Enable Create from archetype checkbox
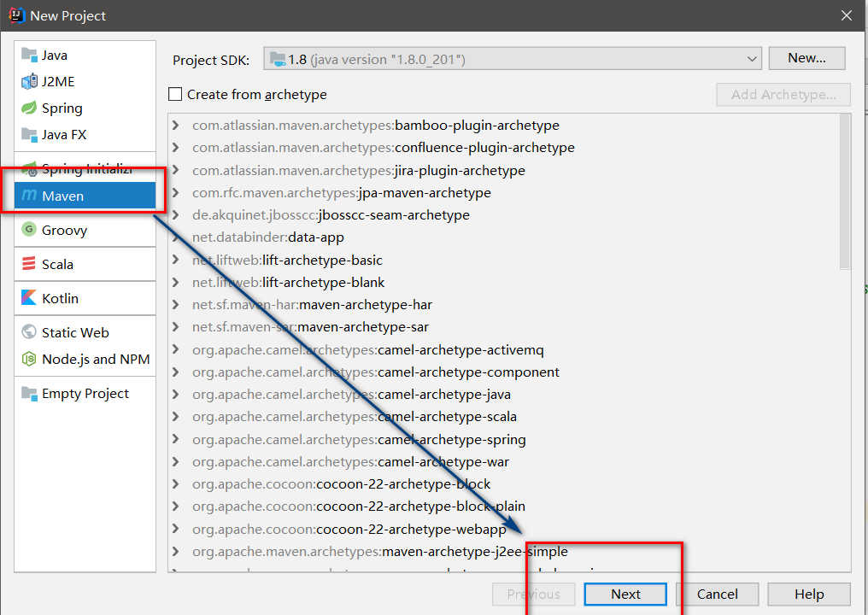The width and height of the screenshot is (868, 615). (x=175, y=94)
